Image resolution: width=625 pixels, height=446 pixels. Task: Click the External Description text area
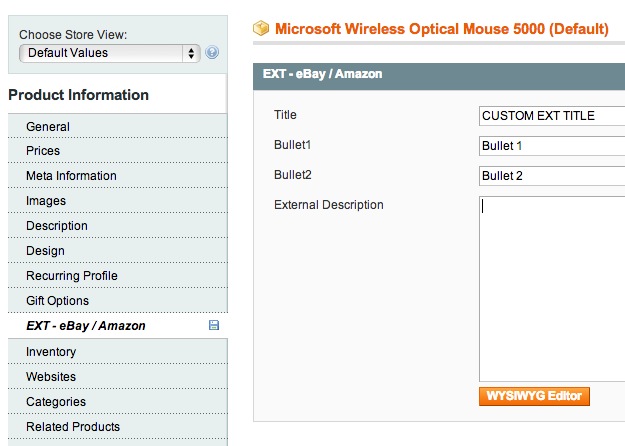coord(552,289)
